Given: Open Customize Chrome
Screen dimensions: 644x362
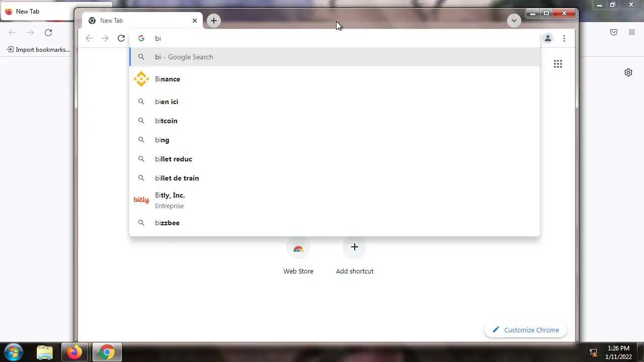Looking at the screenshot, I should click(525, 330).
